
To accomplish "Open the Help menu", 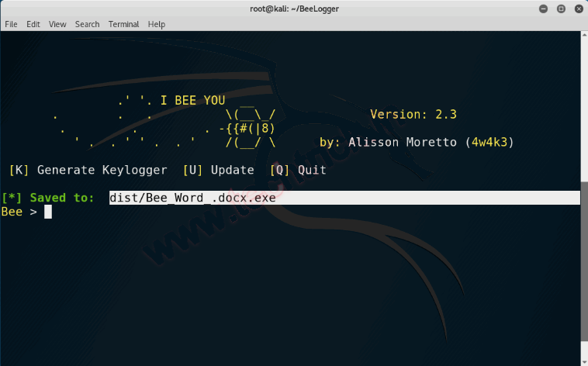I will tap(157, 24).
